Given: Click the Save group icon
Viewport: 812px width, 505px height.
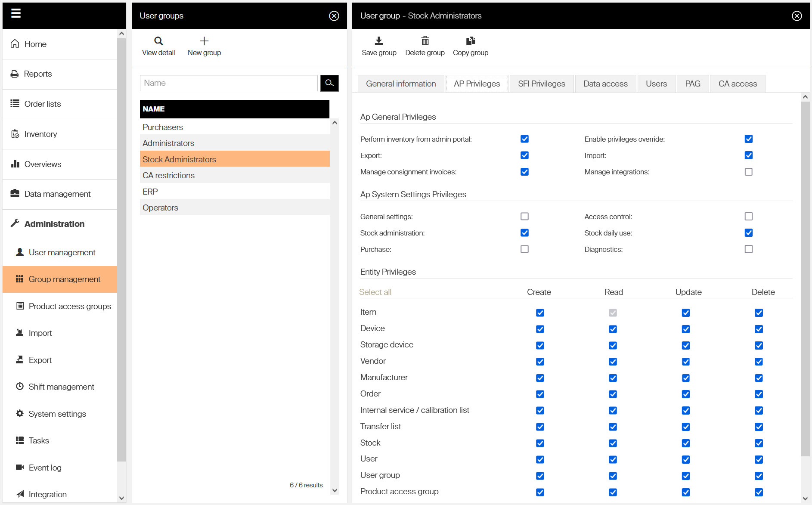Looking at the screenshot, I should (x=378, y=41).
